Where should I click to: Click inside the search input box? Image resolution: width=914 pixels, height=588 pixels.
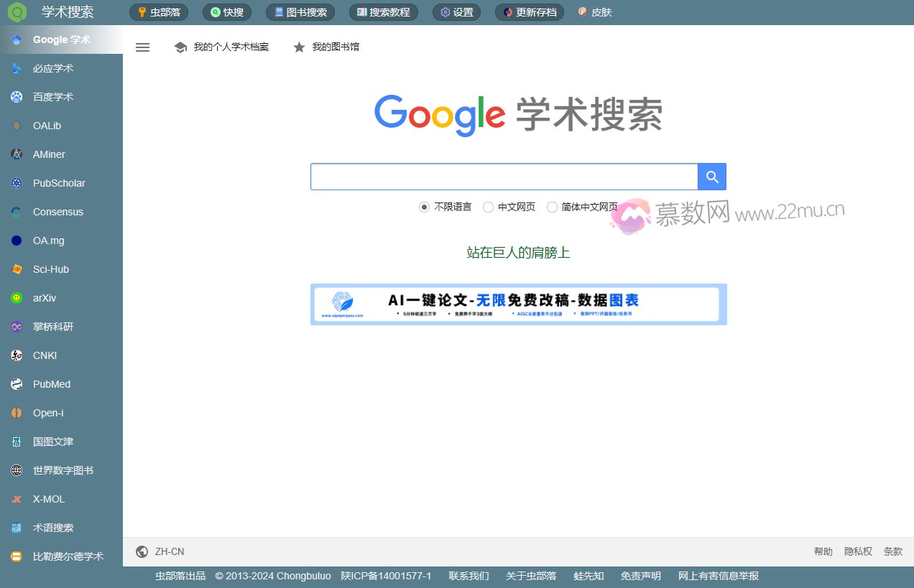(x=503, y=176)
